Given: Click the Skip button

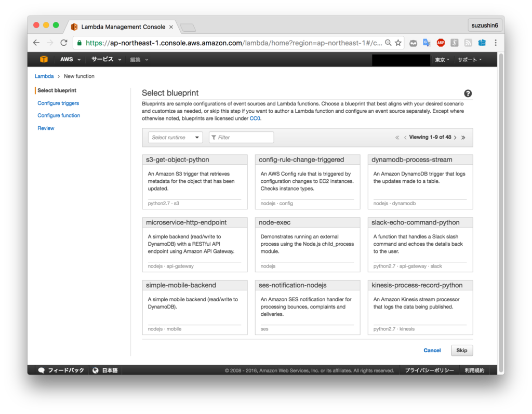Looking at the screenshot, I should 462,350.
